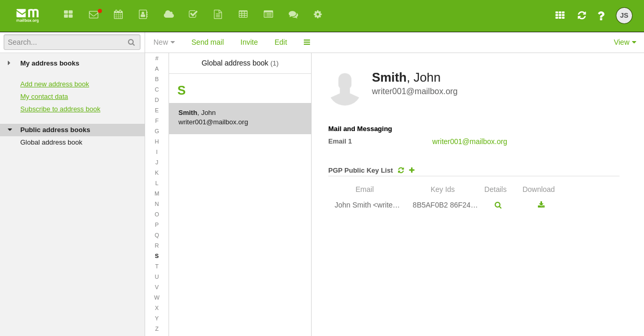Open the Add new address book link
The image size is (644, 336).
[x=55, y=84]
